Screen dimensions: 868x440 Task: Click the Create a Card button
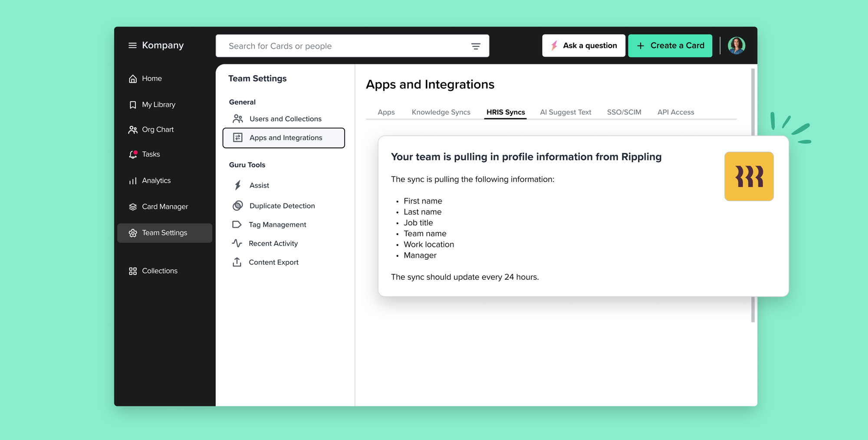tap(670, 45)
